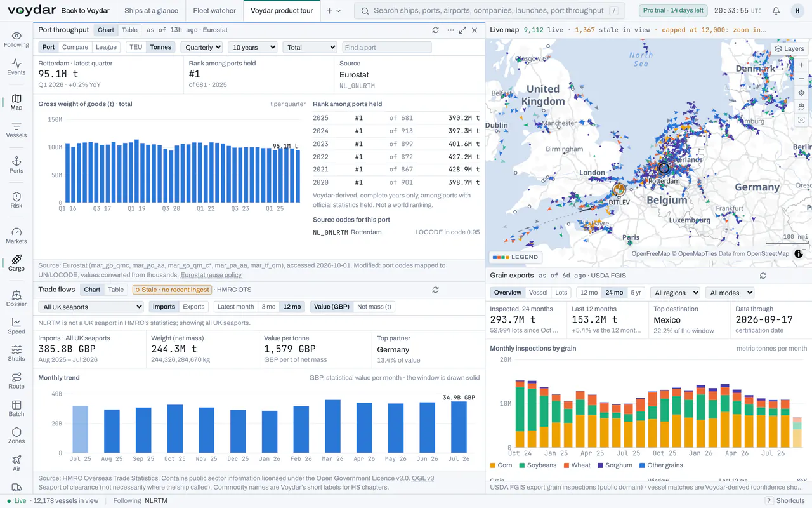Open the OpenStreetMap attribution link
Screen dimensions: 812x508
(768, 254)
